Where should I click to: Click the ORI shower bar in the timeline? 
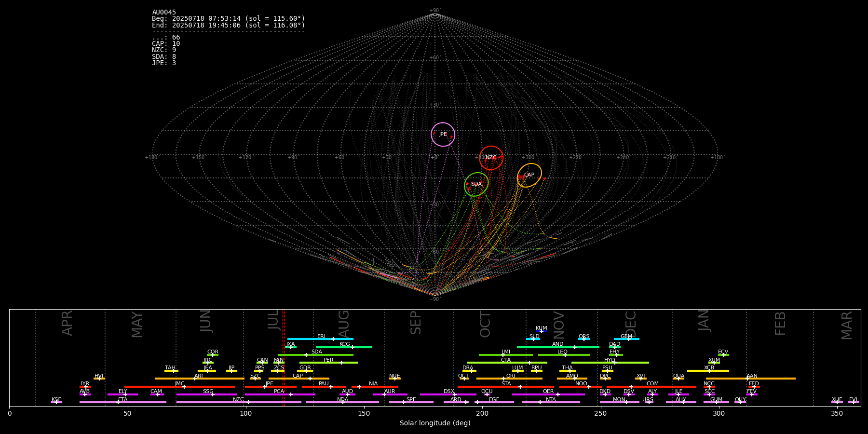pos(509,379)
